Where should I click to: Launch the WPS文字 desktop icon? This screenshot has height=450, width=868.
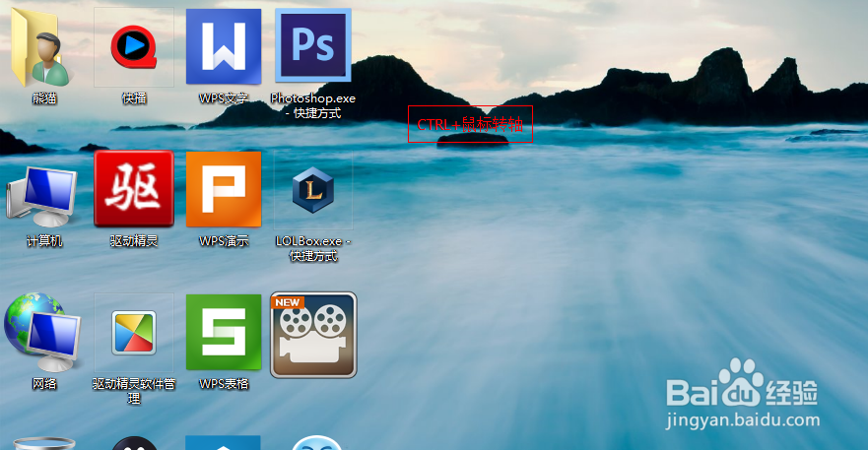click(224, 46)
